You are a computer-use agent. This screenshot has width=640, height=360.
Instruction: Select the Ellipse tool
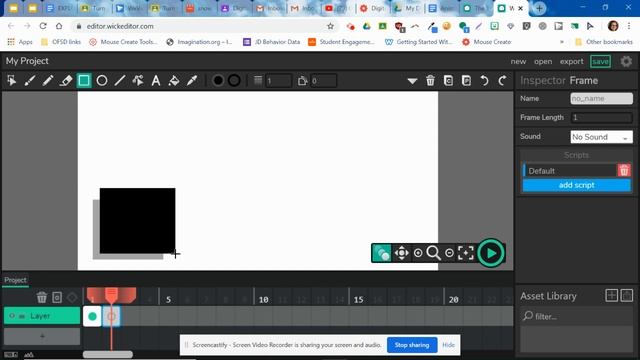pyautogui.click(x=102, y=80)
